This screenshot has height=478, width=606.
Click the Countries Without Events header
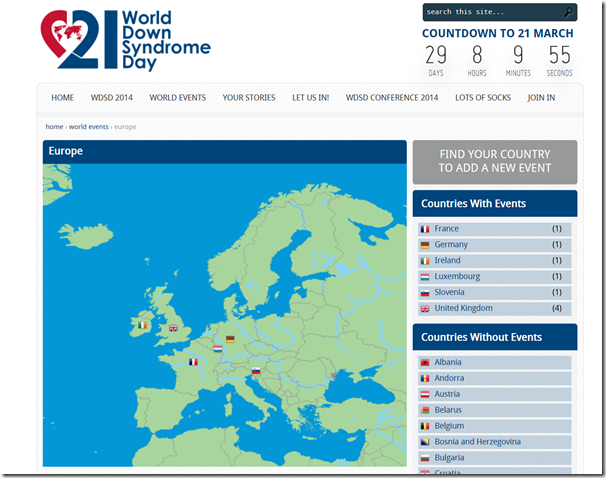[x=495, y=337]
